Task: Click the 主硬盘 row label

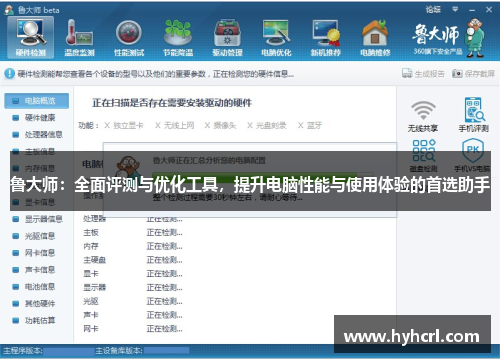Action: click(x=94, y=260)
